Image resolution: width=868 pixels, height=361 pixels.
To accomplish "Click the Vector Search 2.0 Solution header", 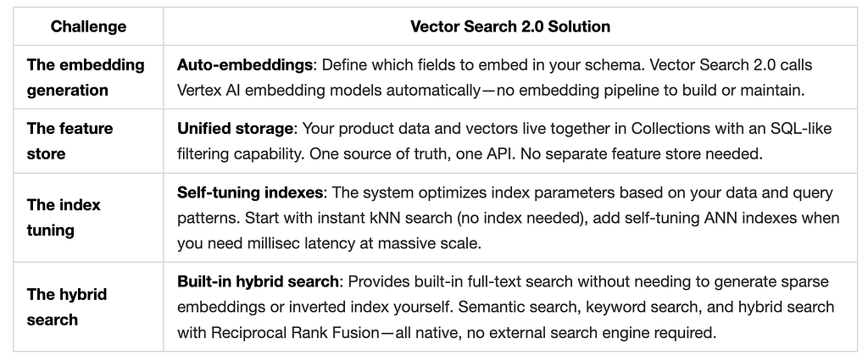I will coord(509,26).
